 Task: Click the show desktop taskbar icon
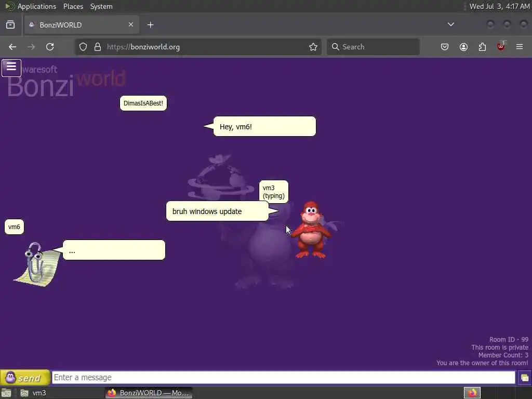click(6, 393)
